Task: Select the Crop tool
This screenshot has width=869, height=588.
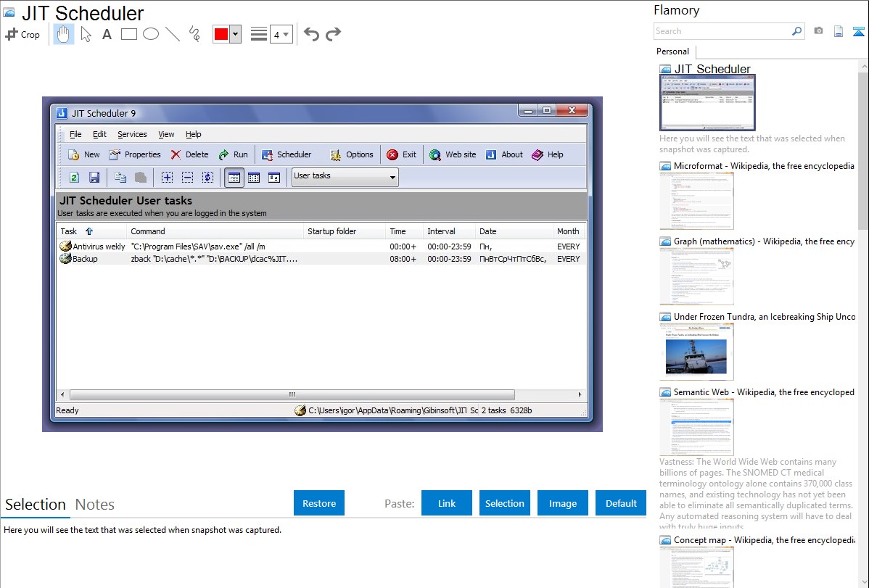Action: click(x=22, y=34)
